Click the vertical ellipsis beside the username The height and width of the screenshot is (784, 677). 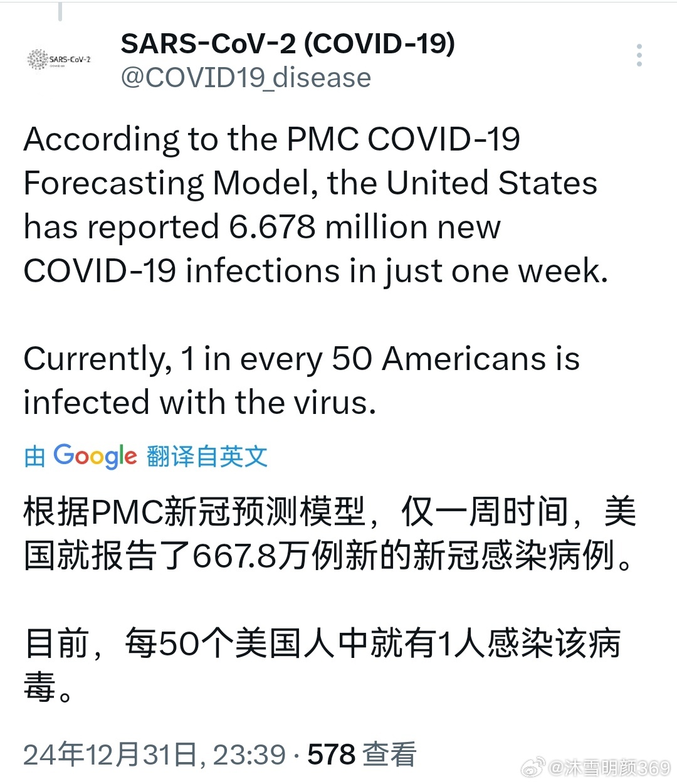point(639,56)
